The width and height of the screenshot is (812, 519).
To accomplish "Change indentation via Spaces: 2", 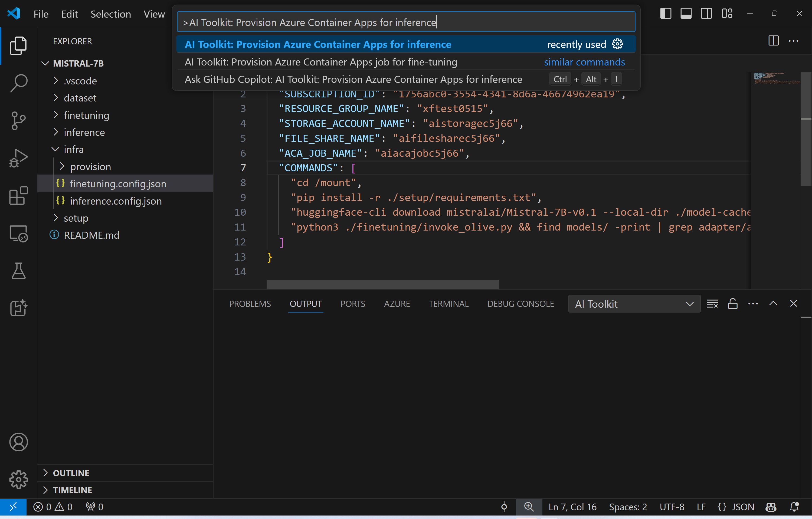I will 628,507.
